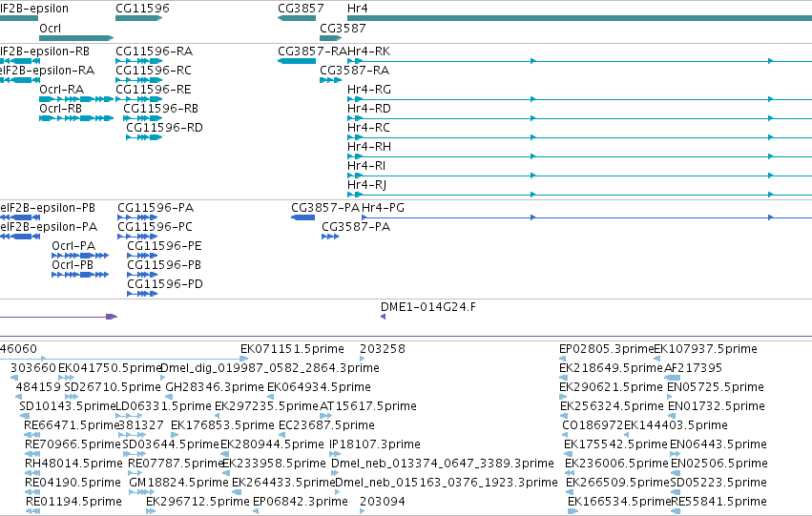Image resolution: width=812 pixels, height=516 pixels.
Task: Click the eIF2B-epsilon-RA transcript label
Action: [x=47, y=71]
